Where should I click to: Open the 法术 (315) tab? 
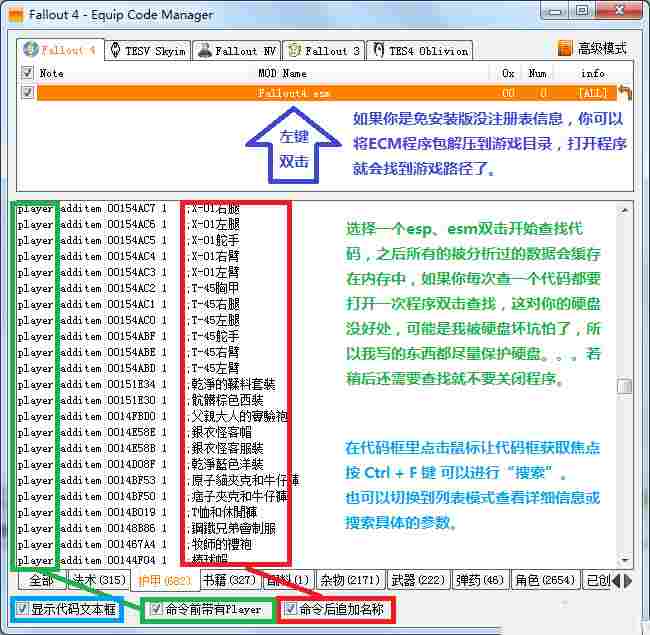pos(99,580)
